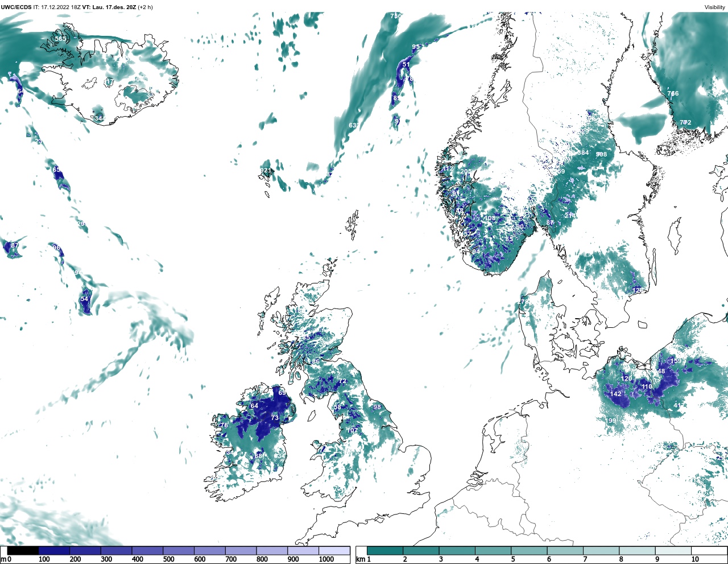Click the 7–8 km pale teal swatch
The width and height of the screenshot is (728, 564).
coord(601,550)
